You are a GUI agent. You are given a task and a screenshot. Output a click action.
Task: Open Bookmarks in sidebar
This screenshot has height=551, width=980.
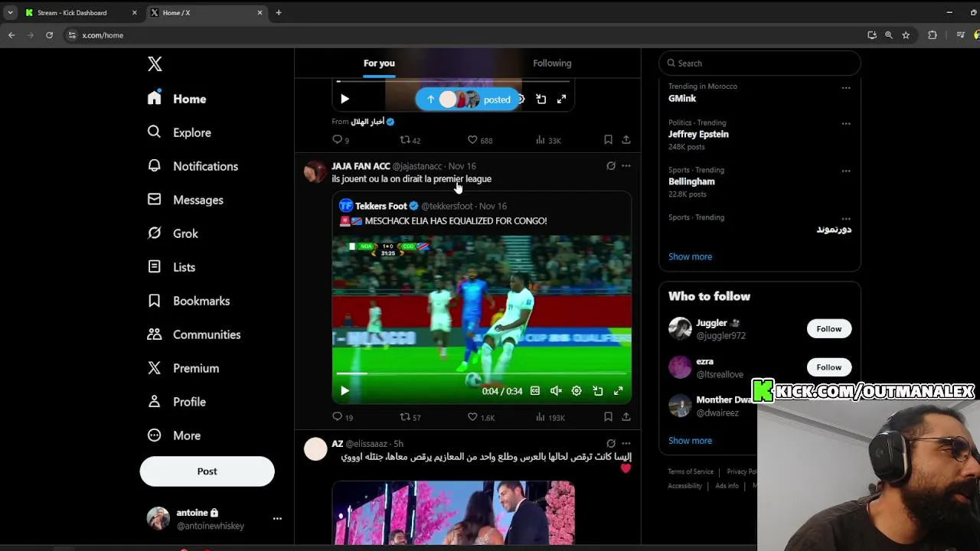(188, 301)
